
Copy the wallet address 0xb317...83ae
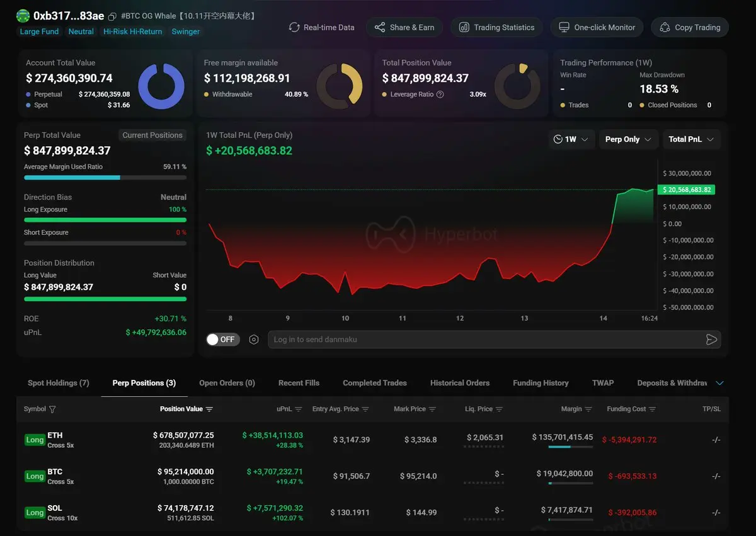click(112, 16)
